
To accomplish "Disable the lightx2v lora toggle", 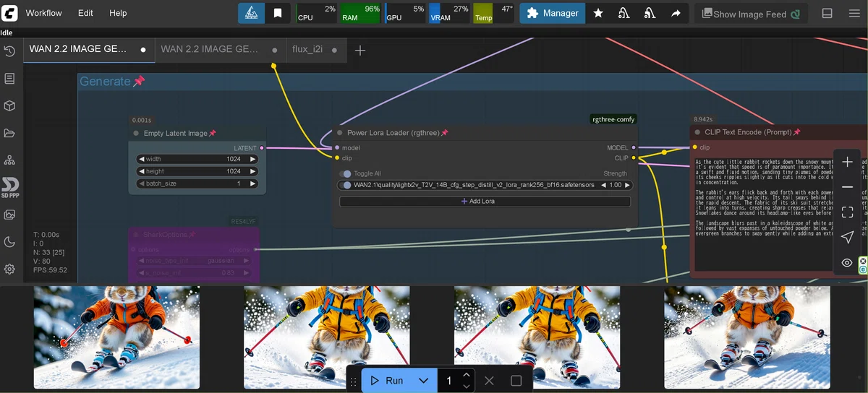I will (346, 185).
